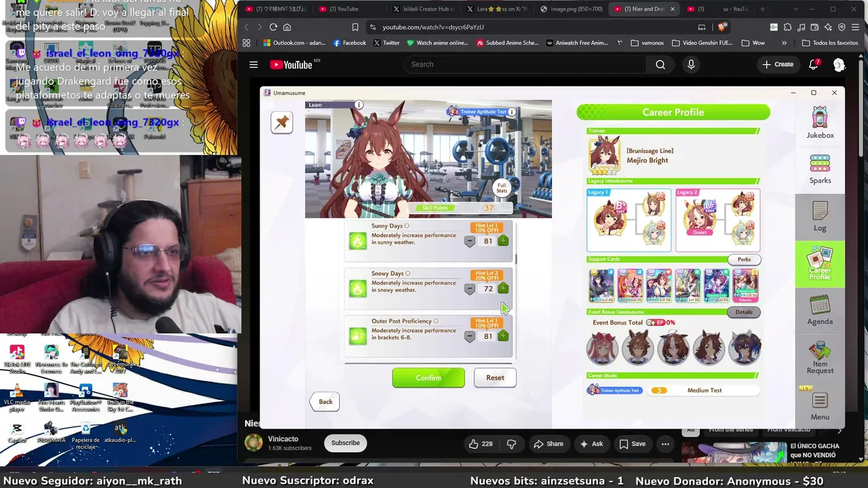The width and height of the screenshot is (868, 488).
Task: Open YouTube notifications bell
Action: coord(814,64)
